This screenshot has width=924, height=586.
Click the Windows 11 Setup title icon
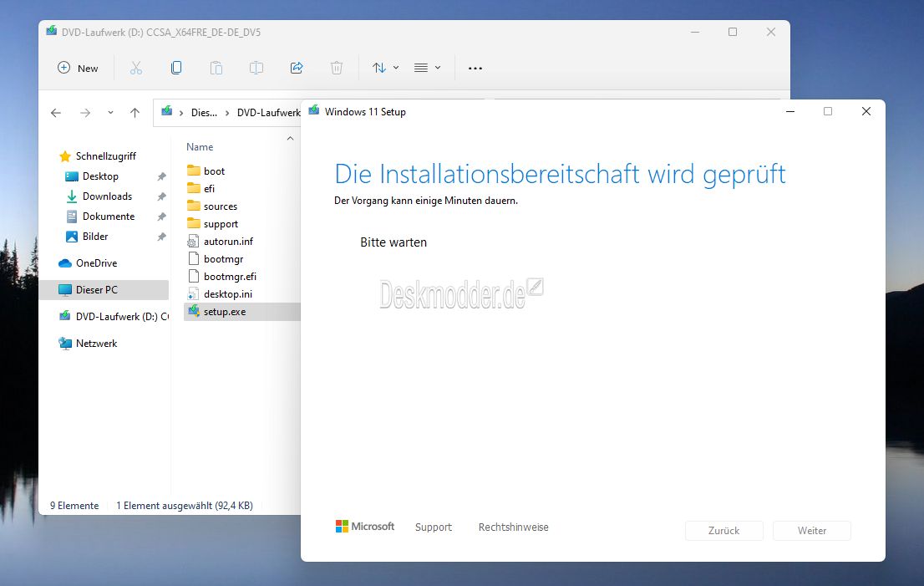pos(314,110)
